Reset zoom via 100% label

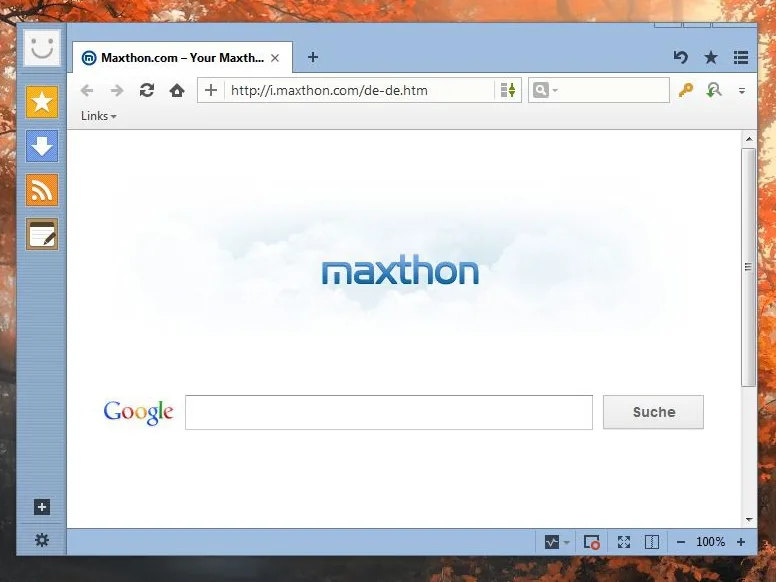click(710, 542)
